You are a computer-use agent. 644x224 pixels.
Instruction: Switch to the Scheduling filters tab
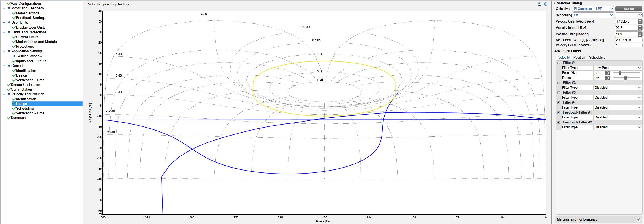click(597, 58)
